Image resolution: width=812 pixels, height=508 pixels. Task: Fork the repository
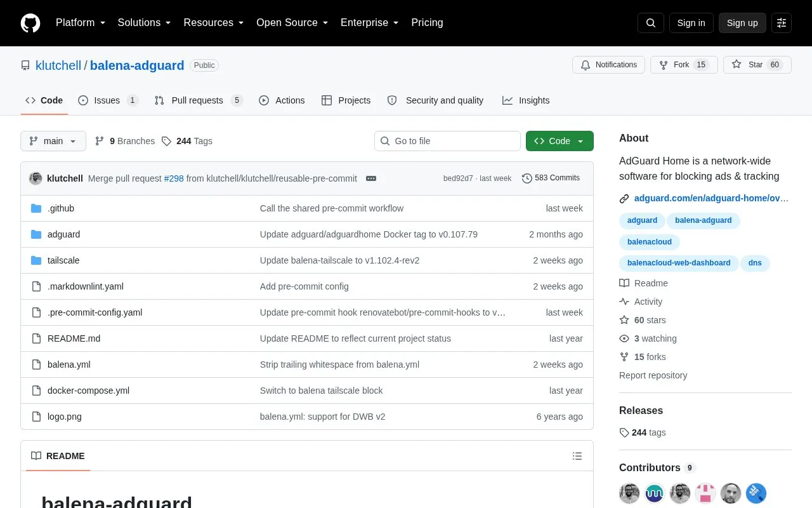point(685,65)
